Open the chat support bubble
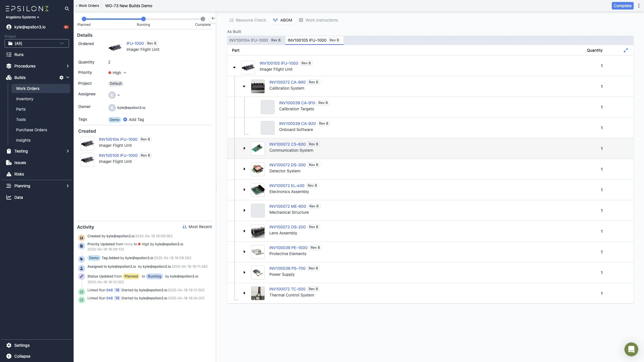The height and width of the screenshot is (362, 644). coord(631,349)
